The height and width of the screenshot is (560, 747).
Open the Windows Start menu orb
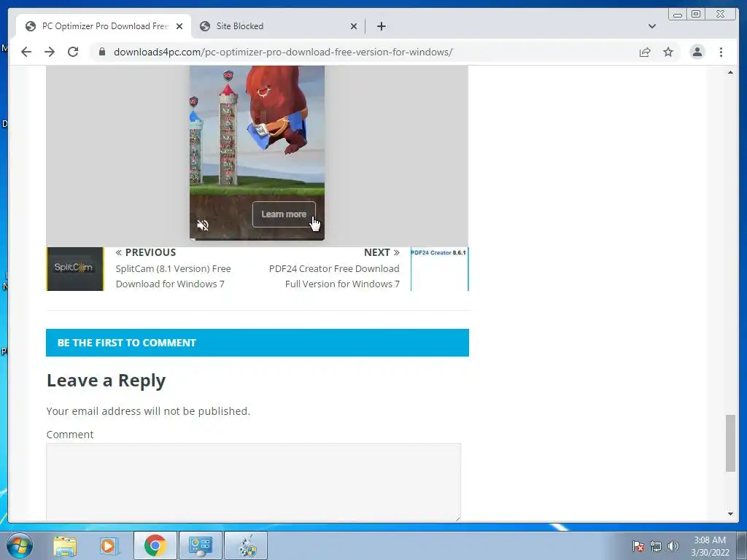(x=20, y=545)
